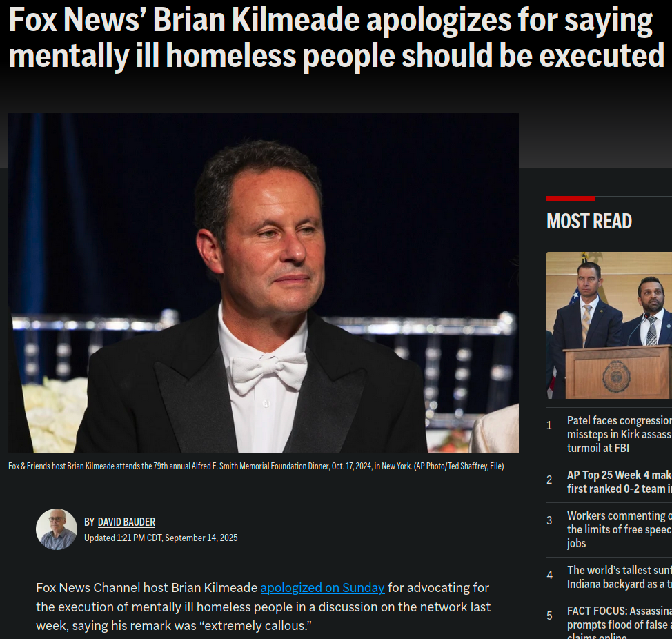The image size is (672, 639).
Task: Open the 'apologized on Sunday' hyperlink
Action: point(322,587)
